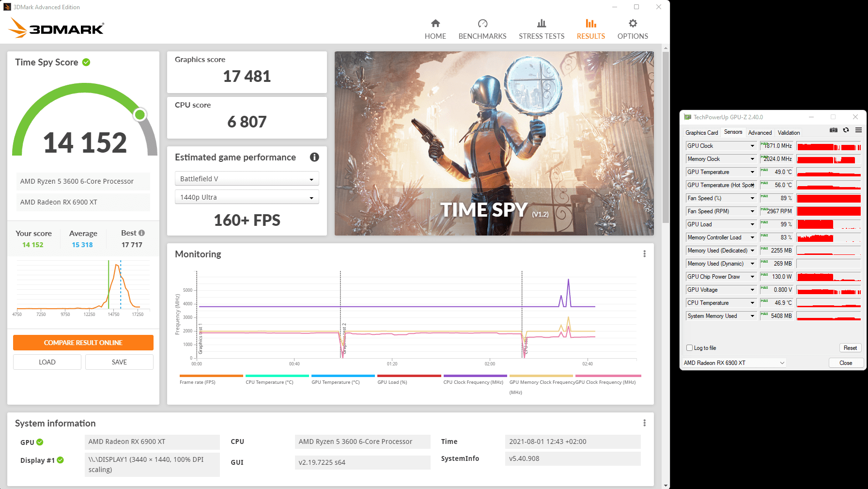Click the AMD Ryzen 5 3600 processor label
The image size is (868, 489).
[x=83, y=181]
